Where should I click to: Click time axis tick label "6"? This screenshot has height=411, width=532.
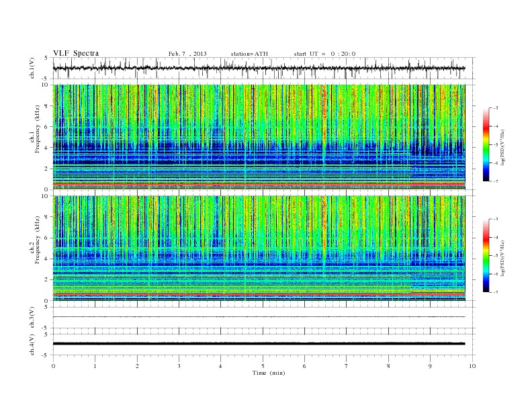[x=304, y=366]
